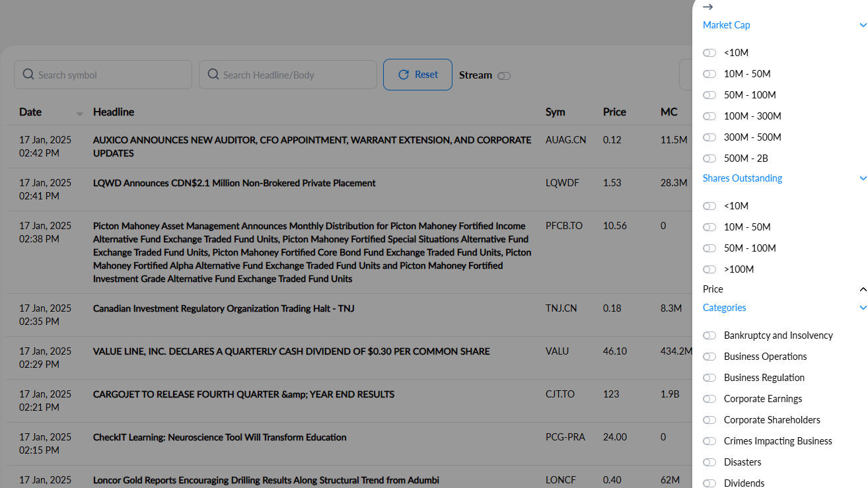Open LQWD private placement headline
The height and width of the screenshot is (488, 868).
[235, 183]
